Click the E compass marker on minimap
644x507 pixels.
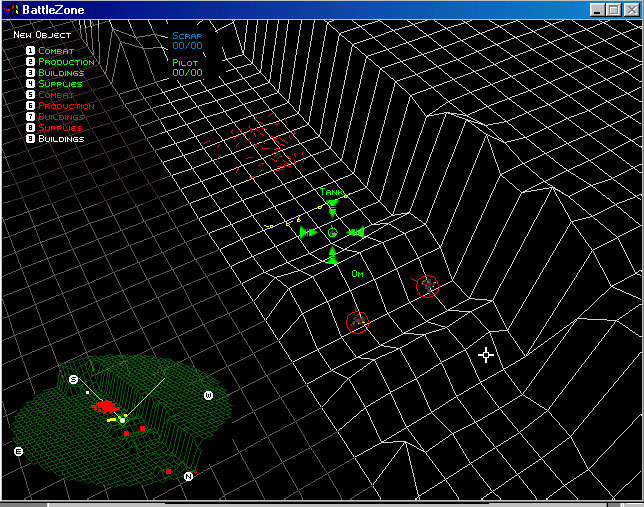pyautogui.click(x=18, y=451)
